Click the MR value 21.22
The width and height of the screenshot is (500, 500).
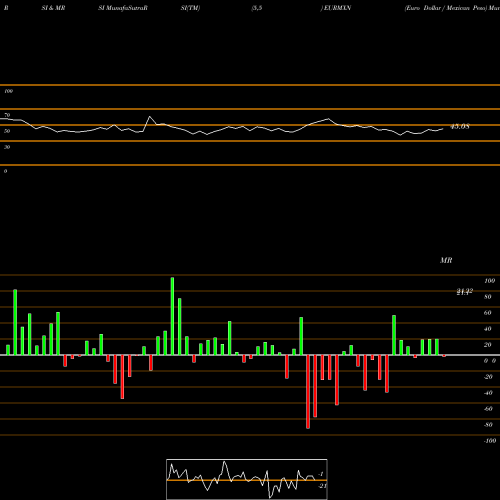point(465,292)
